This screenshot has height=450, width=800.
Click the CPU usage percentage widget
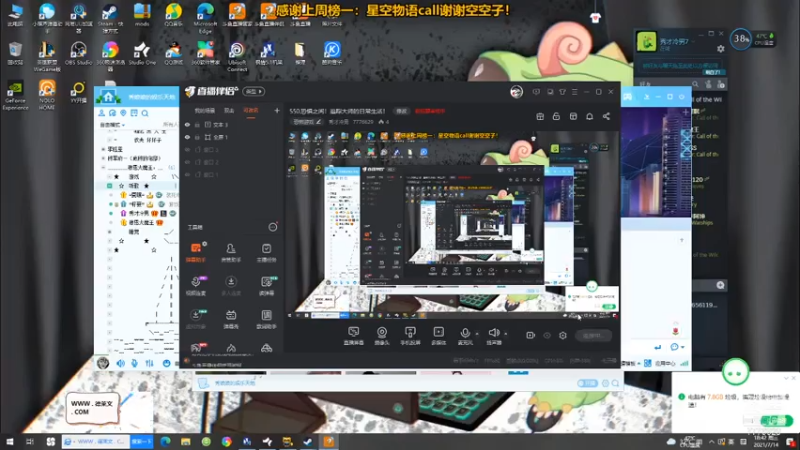(x=741, y=39)
